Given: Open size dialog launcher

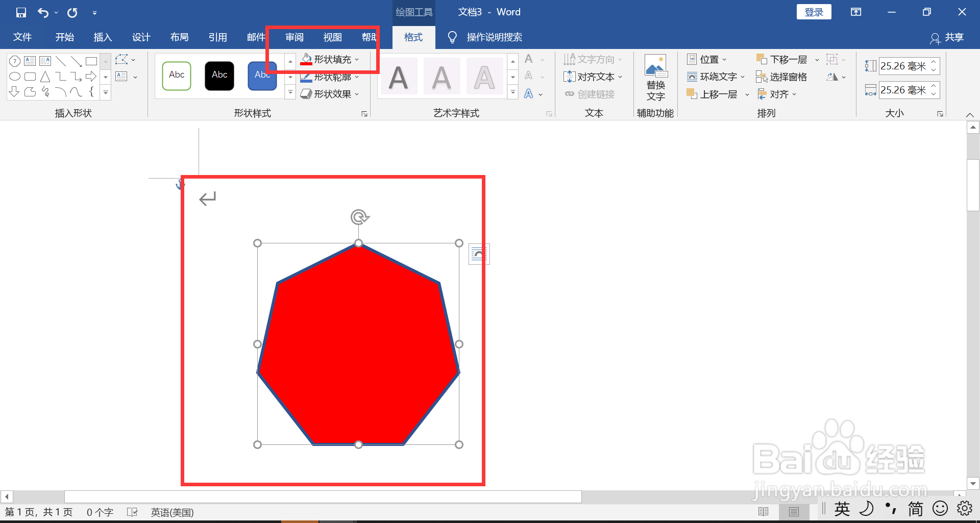Looking at the screenshot, I should [x=940, y=114].
